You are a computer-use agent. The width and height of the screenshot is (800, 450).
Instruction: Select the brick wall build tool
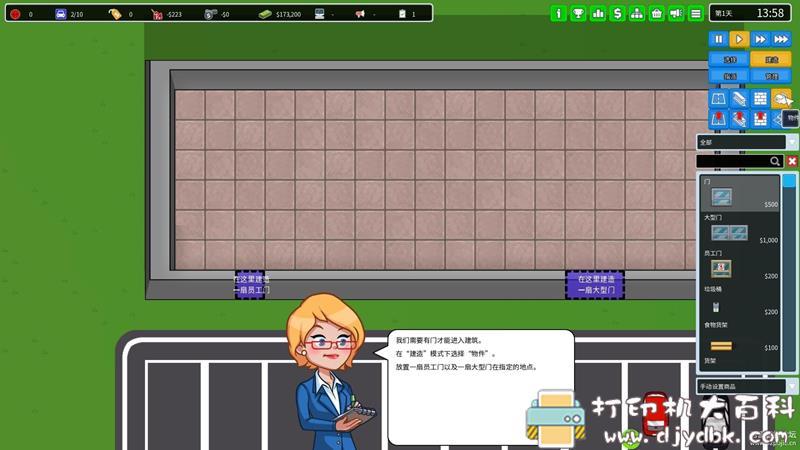(x=760, y=99)
